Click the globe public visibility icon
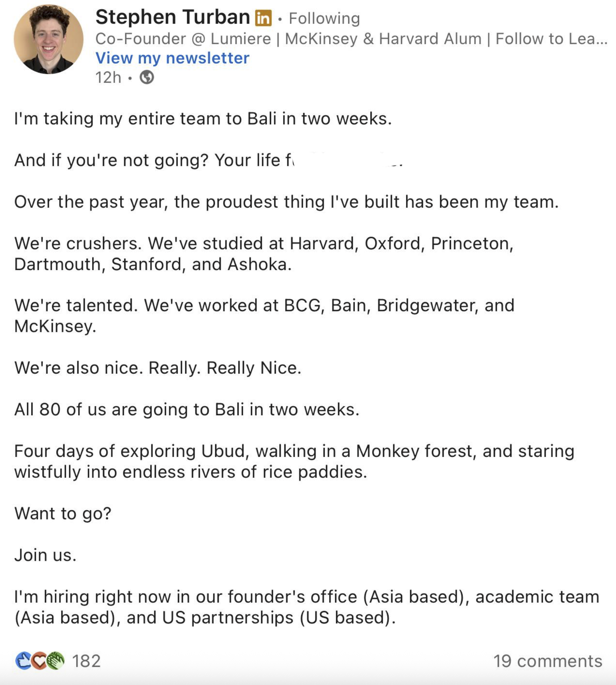616x685 pixels. click(147, 77)
